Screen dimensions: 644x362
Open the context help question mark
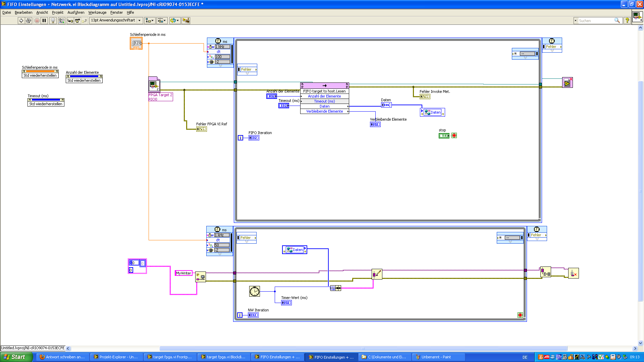click(x=627, y=21)
